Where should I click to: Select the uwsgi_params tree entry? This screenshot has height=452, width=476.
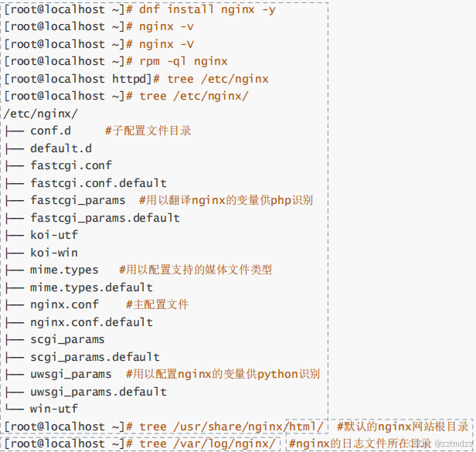tap(71, 374)
